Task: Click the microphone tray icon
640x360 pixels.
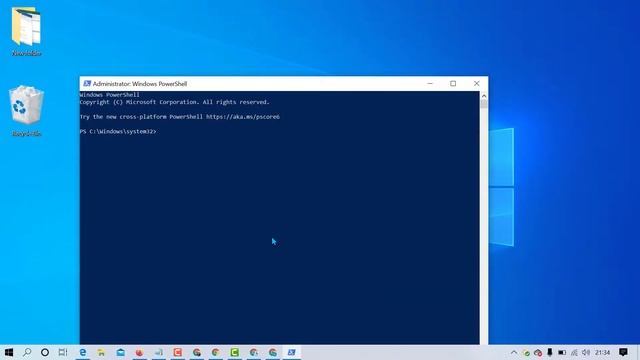Action: [550, 352]
